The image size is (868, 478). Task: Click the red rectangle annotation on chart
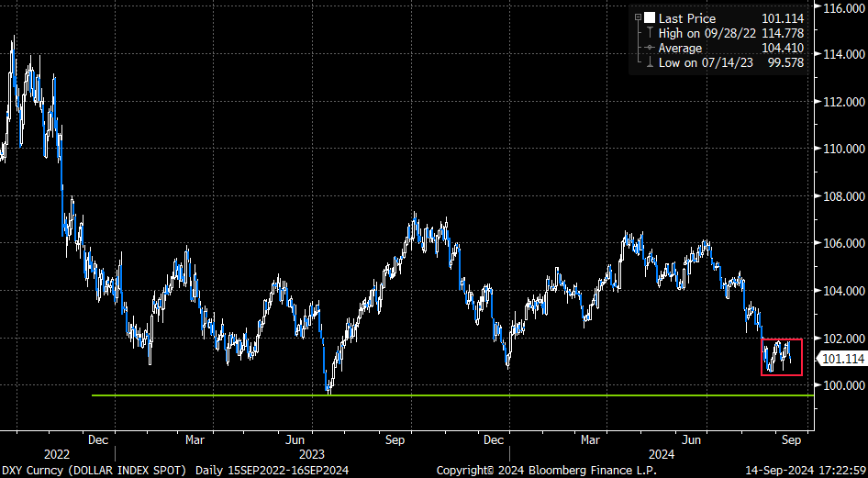click(x=782, y=357)
